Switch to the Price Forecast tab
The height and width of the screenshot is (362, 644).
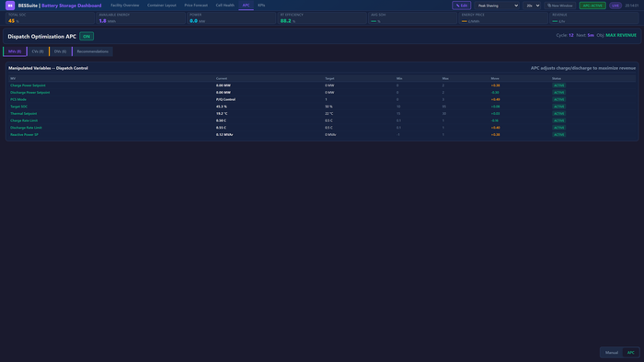[196, 6]
